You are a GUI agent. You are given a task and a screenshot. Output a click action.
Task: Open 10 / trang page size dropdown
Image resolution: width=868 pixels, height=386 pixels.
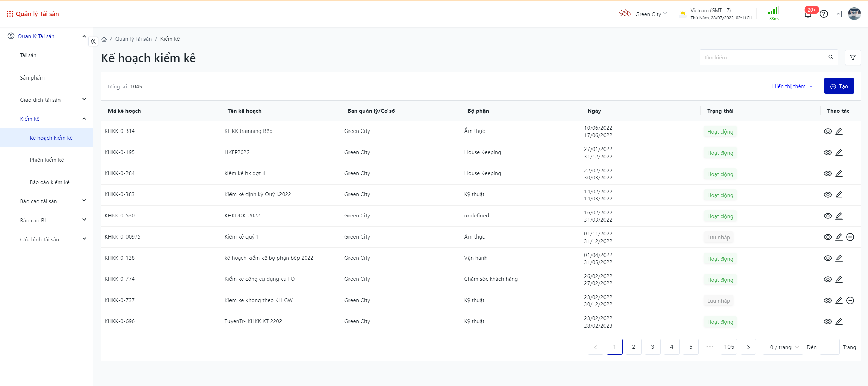[783, 347]
